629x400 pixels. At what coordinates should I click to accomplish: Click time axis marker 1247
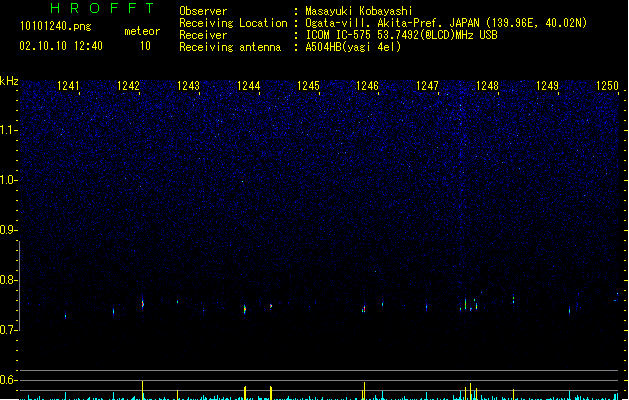(427, 86)
